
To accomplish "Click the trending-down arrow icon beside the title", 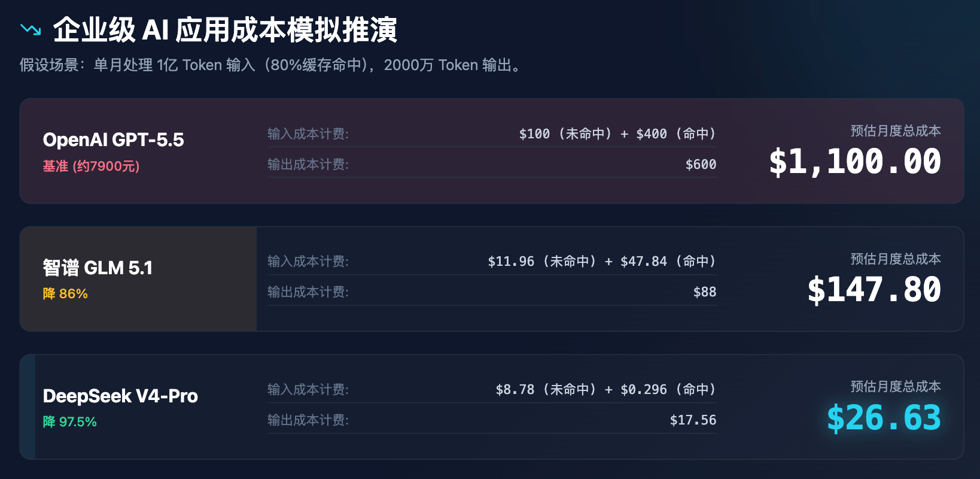I will [31, 29].
